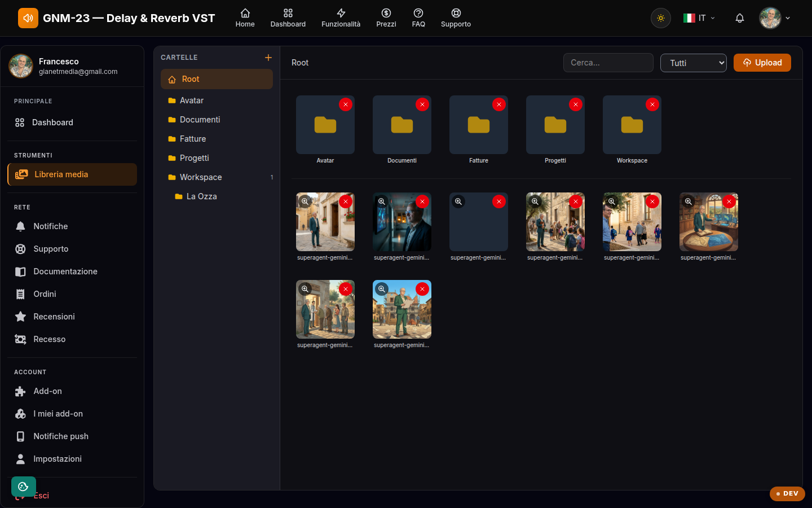Go to Home in top navigation
This screenshot has width=812, height=508.
coord(245,18)
